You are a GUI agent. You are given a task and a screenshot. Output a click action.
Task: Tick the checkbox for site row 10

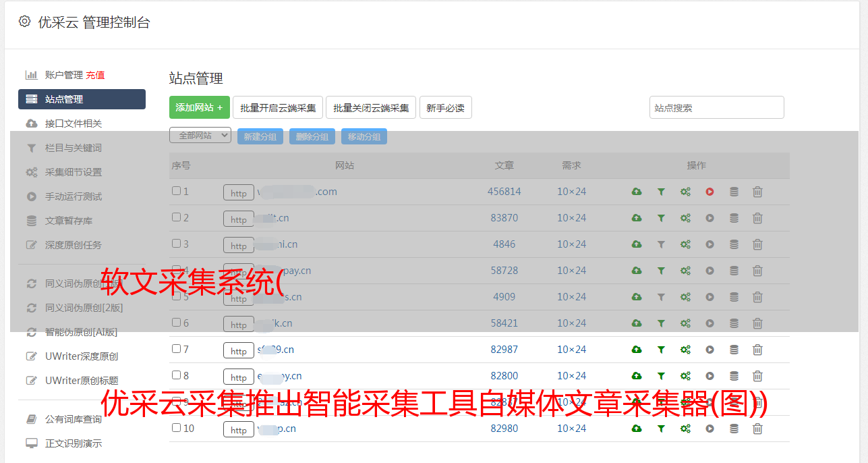(x=176, y=428)
